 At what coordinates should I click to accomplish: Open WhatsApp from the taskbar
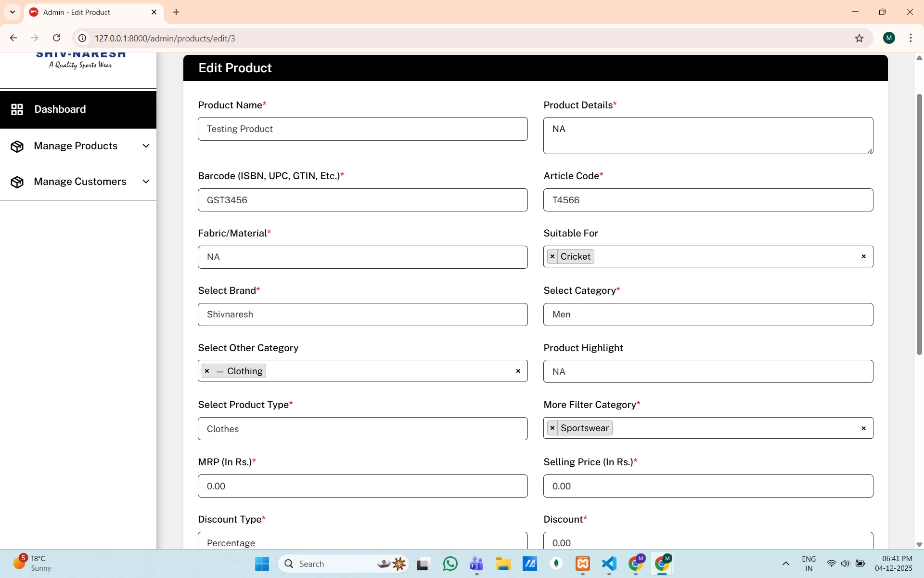pos(450,564)
